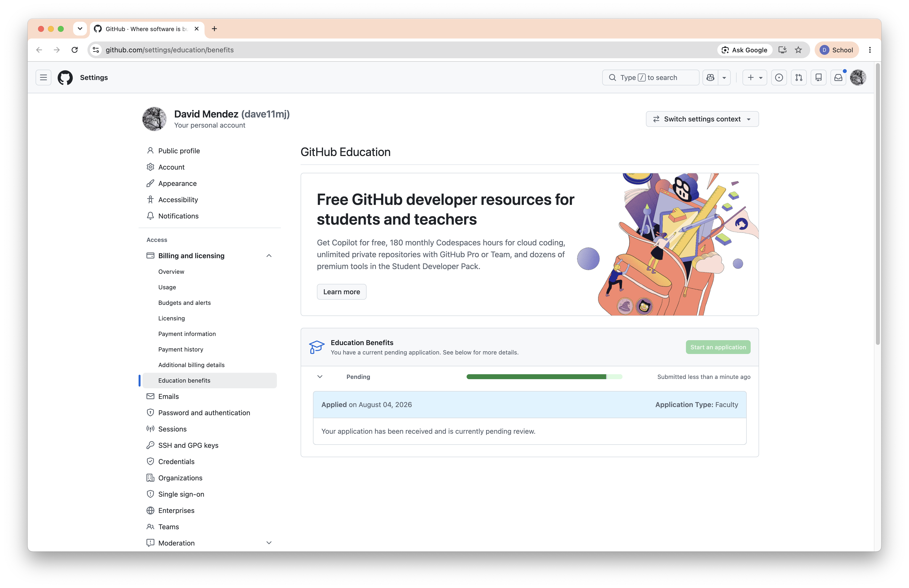909x588 pixels.
Task: Click the Learn more button
Action: 341,292
